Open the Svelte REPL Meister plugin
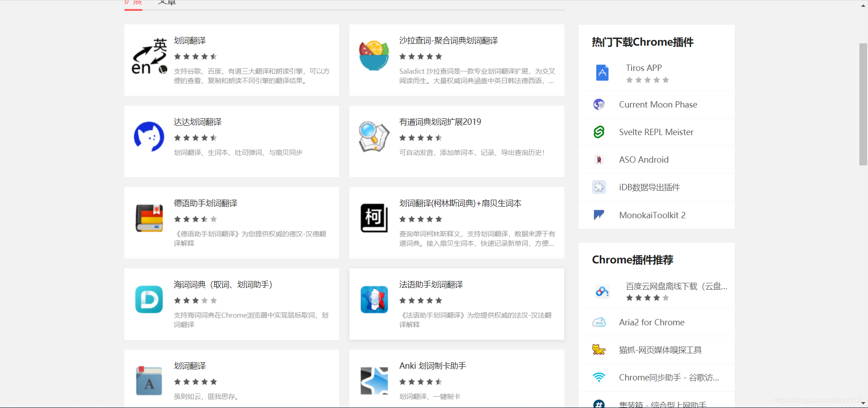868x408 pixels. coord(656,132)
